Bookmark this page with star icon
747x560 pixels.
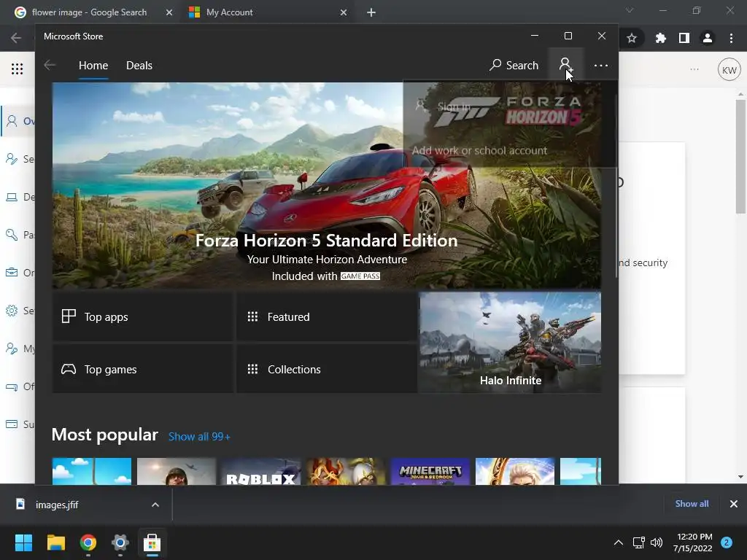point(632,38)
